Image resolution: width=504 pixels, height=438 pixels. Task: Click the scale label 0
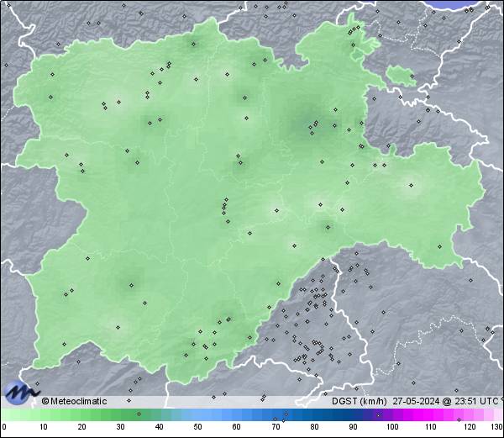(x=4, y=427)
